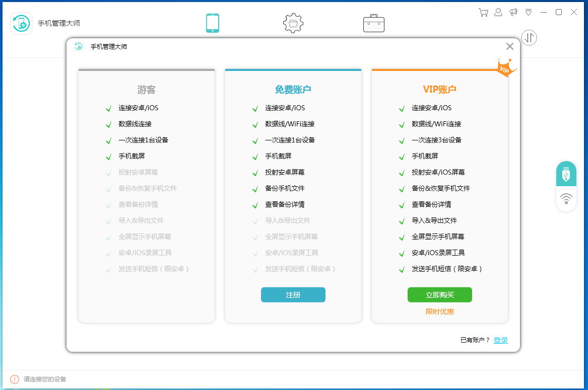
Task: Click 投射安卓/iOS屏幕 in VIP column
Action: click(438, 172)
